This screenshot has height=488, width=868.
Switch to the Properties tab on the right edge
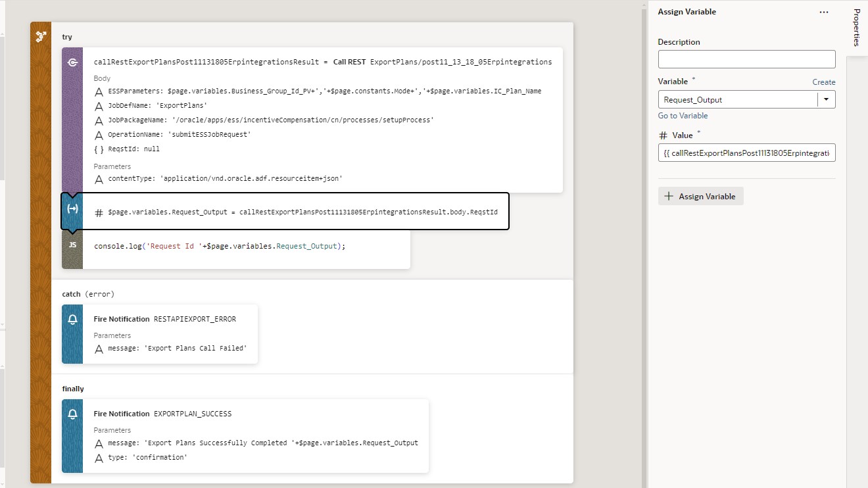coord(856,26)
